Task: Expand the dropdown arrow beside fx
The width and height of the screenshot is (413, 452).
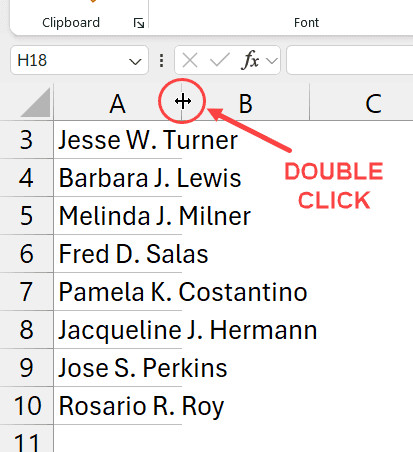Action: click(272, 61)
